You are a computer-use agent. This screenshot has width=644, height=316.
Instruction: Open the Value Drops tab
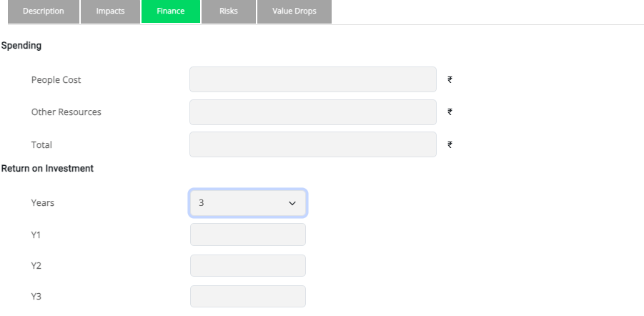point(294,11)
